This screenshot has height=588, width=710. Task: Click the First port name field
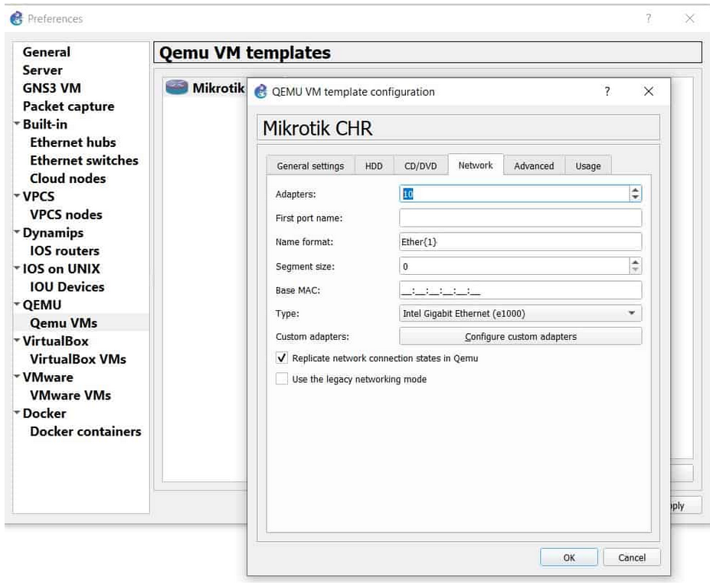520,217
